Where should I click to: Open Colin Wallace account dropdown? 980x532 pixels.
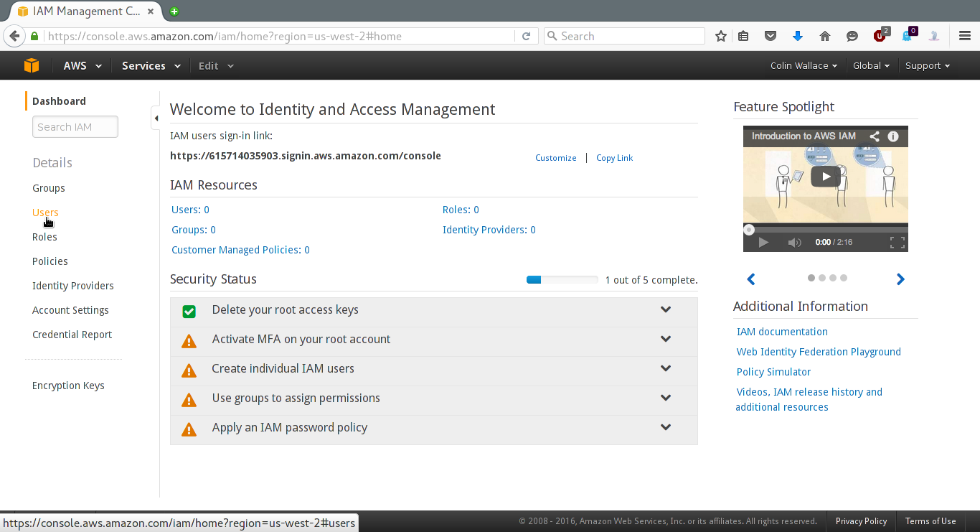click(x=804, y=65)
